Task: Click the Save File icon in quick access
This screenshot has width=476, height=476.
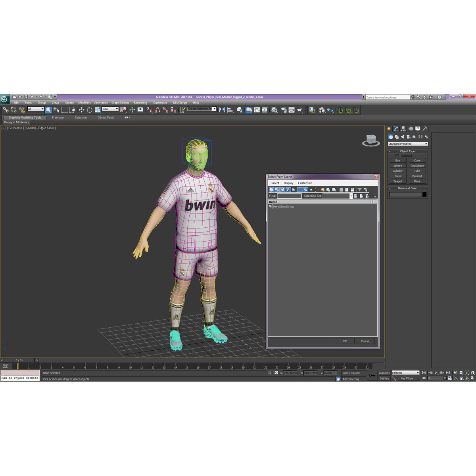Action: click(26, 97)
